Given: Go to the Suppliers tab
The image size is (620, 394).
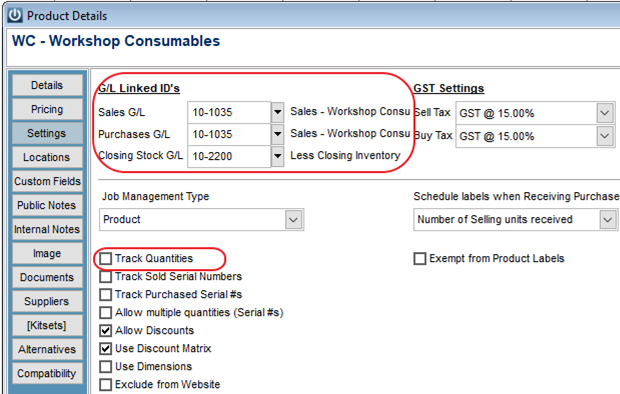Looking at the screenshot, I should coord(47,301).
